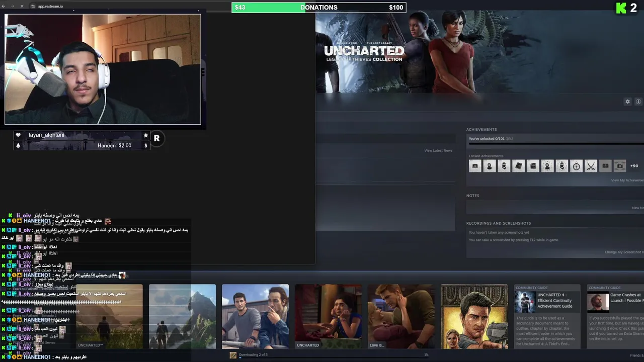Open the game info icon
Screen dimensions: 644x362
[638, 102]
